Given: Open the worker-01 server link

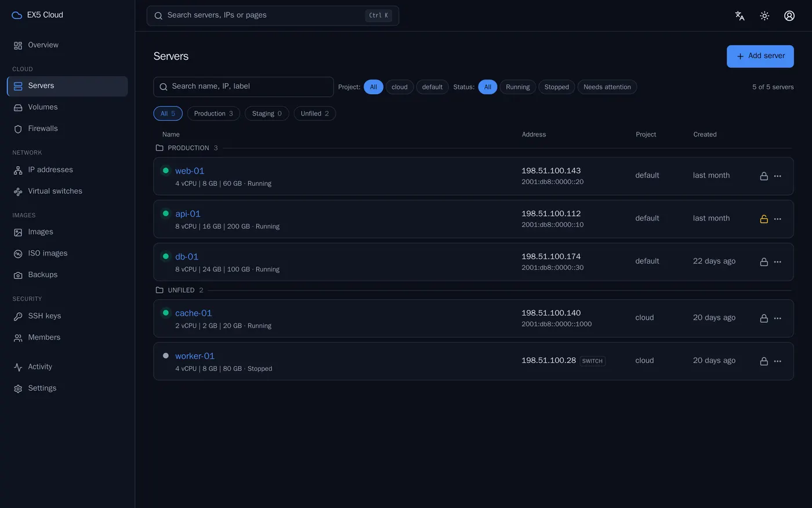Looking at the screenshot, I should click(x=195, y=356).
